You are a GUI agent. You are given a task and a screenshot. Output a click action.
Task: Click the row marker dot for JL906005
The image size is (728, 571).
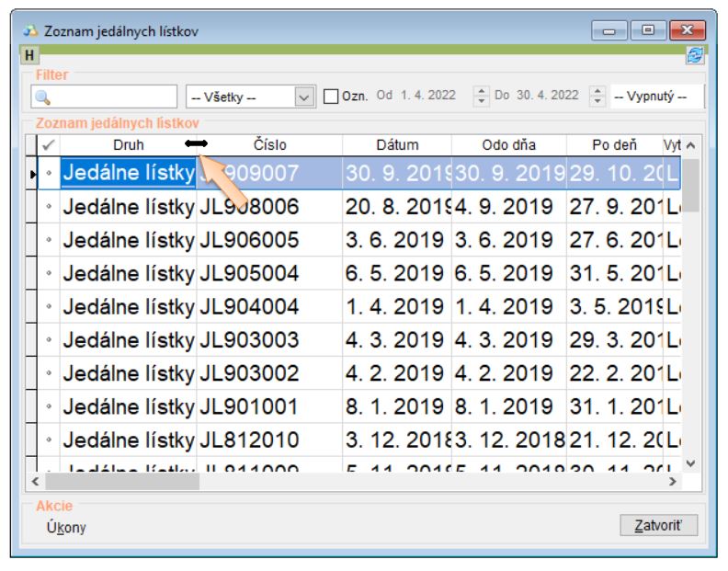(49, 241)
